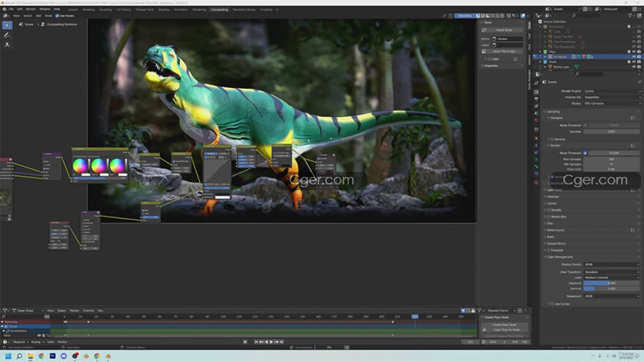Select the Annotate tool in node editor
This screenshot has width=644, height=362.
(x=7, y=35)
